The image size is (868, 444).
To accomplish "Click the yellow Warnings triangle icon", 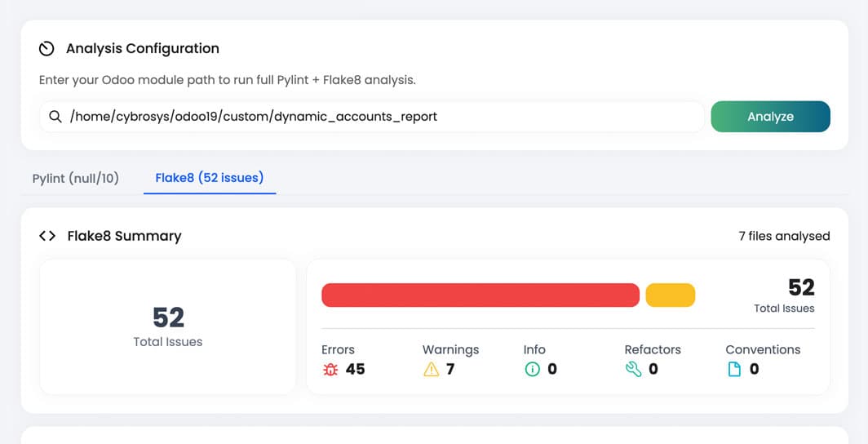I will pos(432,370).
